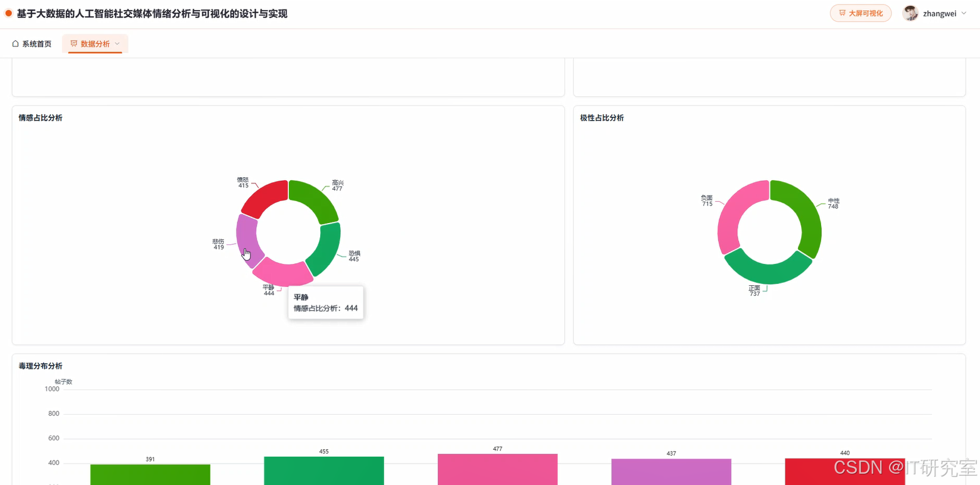Viewport: 980px width, 485px height.
Task: Open the 大屏可视化 big-screen view
Action: pyautogui.click(x=861, y=13)
